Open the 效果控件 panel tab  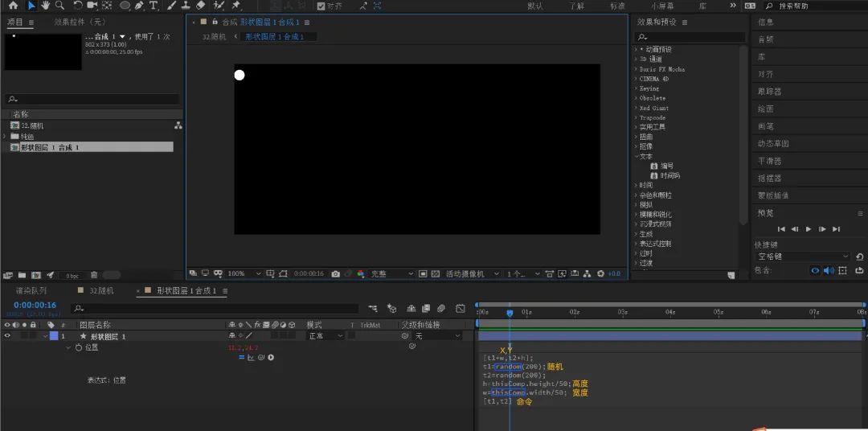(x=80, y=23)
